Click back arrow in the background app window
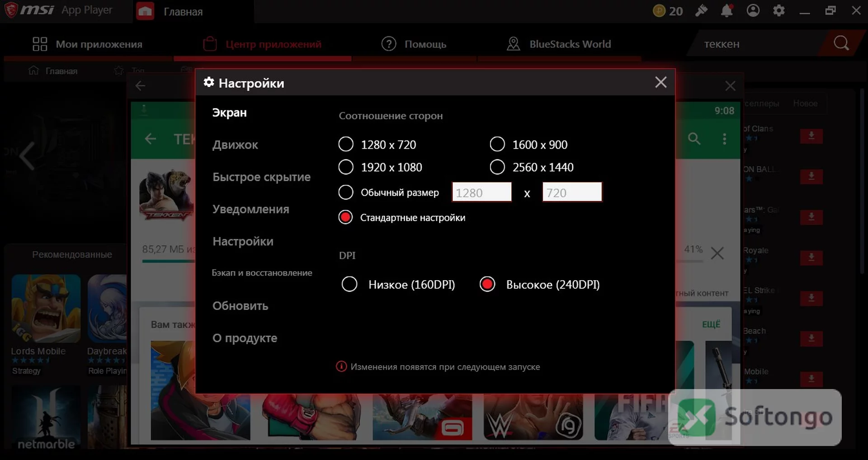Screen dimensions: 868x460 pos(140,85)
